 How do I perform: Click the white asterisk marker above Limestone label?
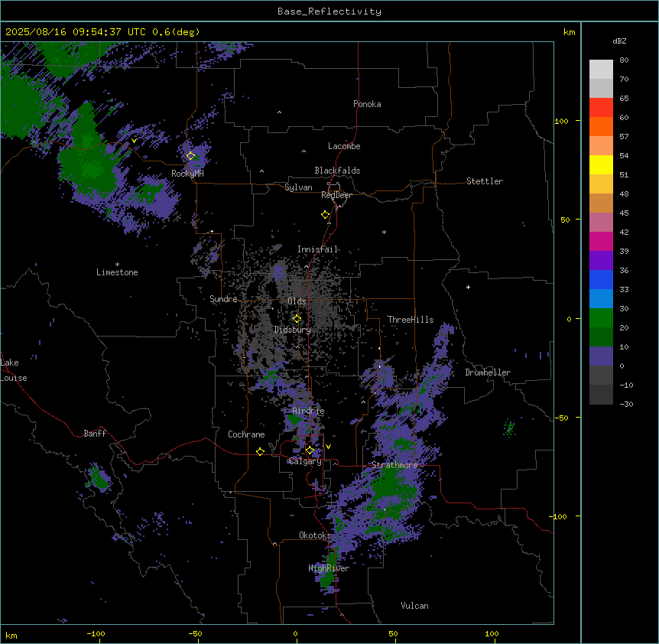coord(117,265)
